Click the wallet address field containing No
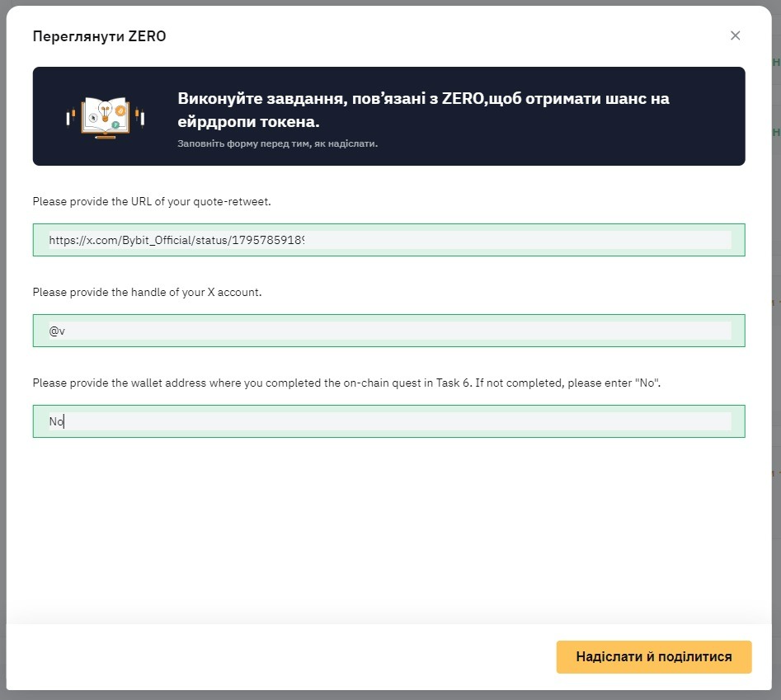Screen dimensions: 781x700 388,421
